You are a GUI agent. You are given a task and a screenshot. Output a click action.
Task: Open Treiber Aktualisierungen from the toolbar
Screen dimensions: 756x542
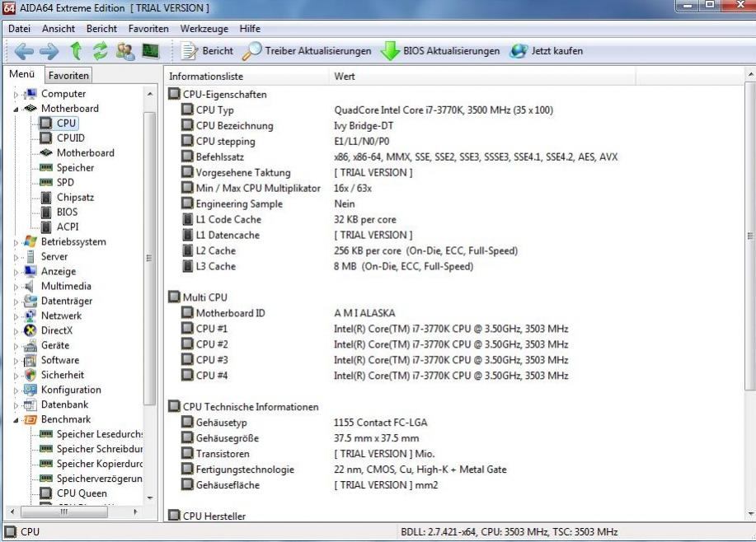(308, 50)
